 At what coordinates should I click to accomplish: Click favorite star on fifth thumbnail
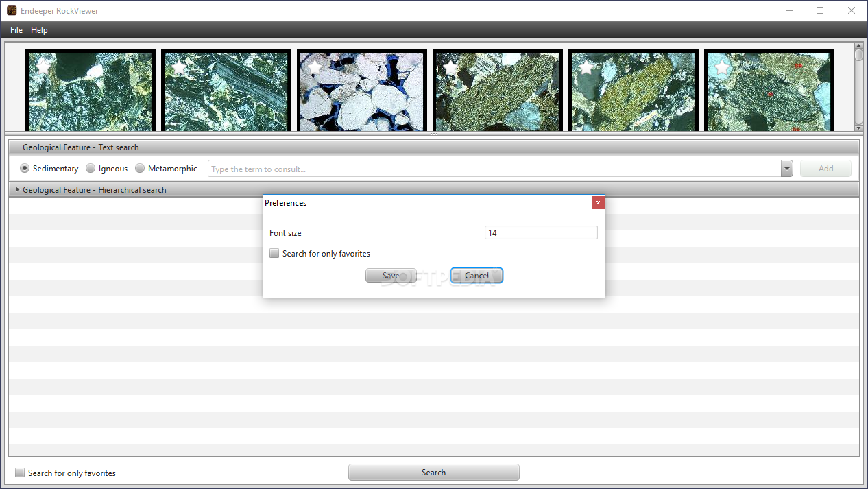coord(586,67)
